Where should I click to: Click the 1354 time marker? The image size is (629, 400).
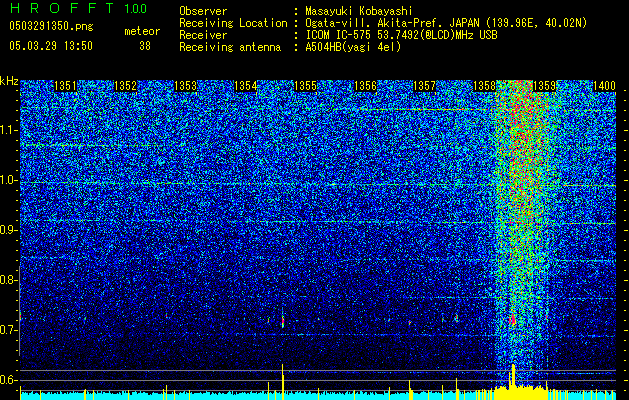(245, 86)
